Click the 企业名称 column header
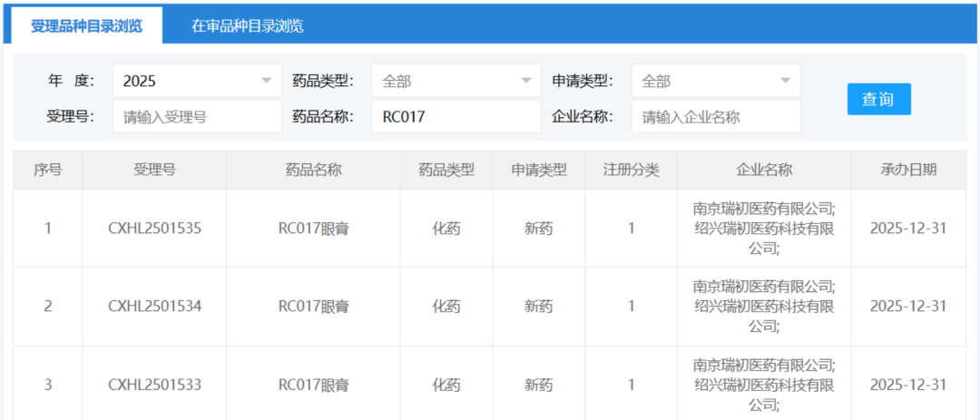The width and height of the screenshot is (980, 420). pos(763,170)
